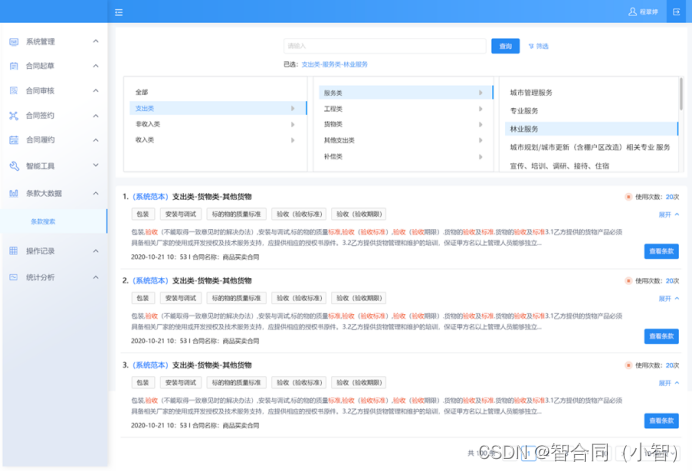Expand arrow for 货物类 category
This screenshot has width=693, height=472.
480,125
